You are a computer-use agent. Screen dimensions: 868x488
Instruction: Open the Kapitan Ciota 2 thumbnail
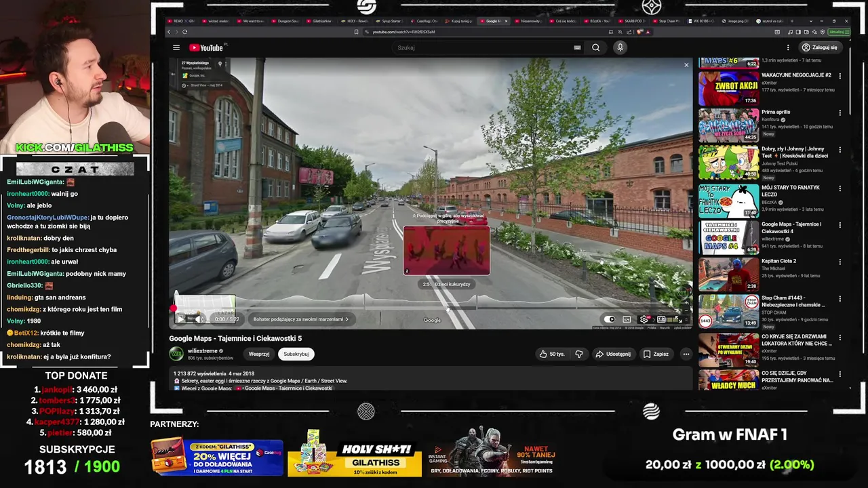pyautogui.click(x=728, y=274)
